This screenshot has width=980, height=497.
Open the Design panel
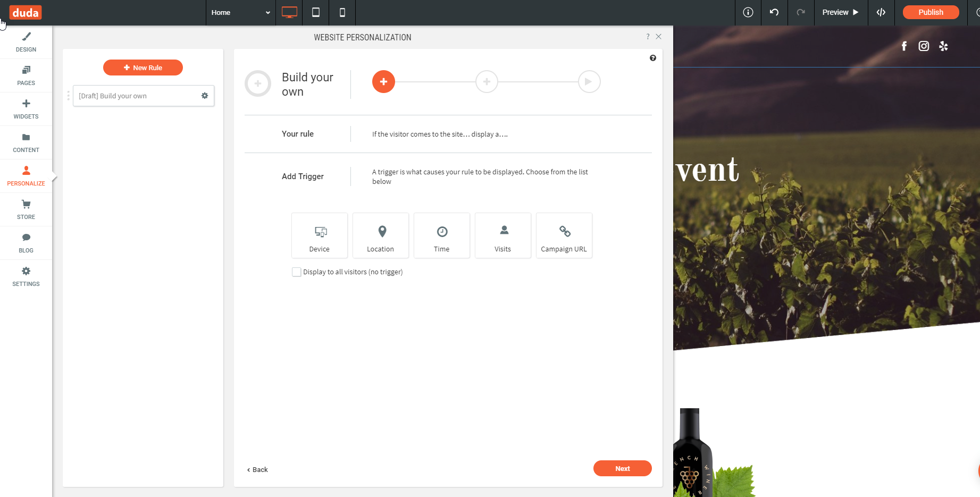(x=26, y=42)
